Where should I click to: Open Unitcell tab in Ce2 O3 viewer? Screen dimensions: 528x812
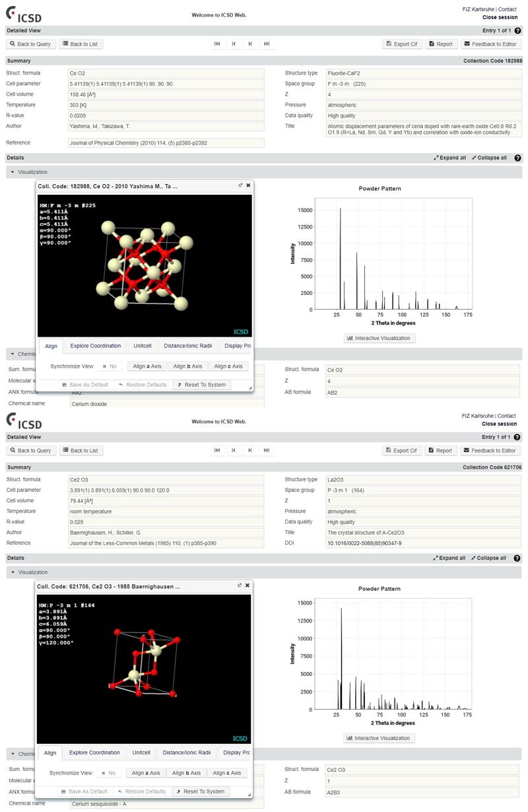tap(141, 753)
